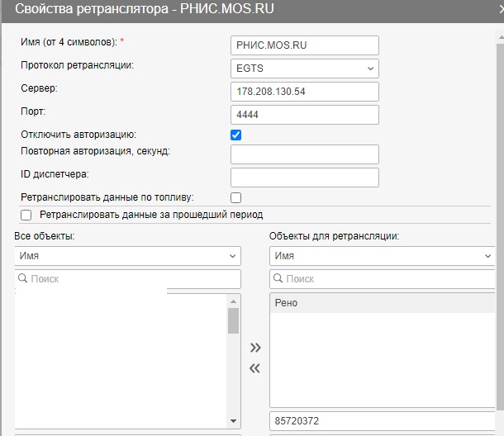Uncheck the 'Отключить авторизацию' checkbox
504x436 pixels.
[236, 135]
